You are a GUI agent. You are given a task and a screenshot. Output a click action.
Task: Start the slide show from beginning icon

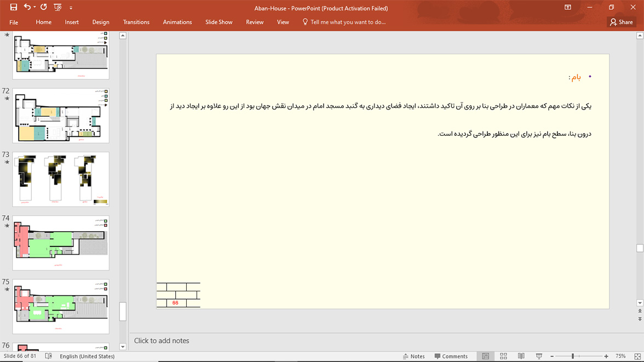coord(58,7)
